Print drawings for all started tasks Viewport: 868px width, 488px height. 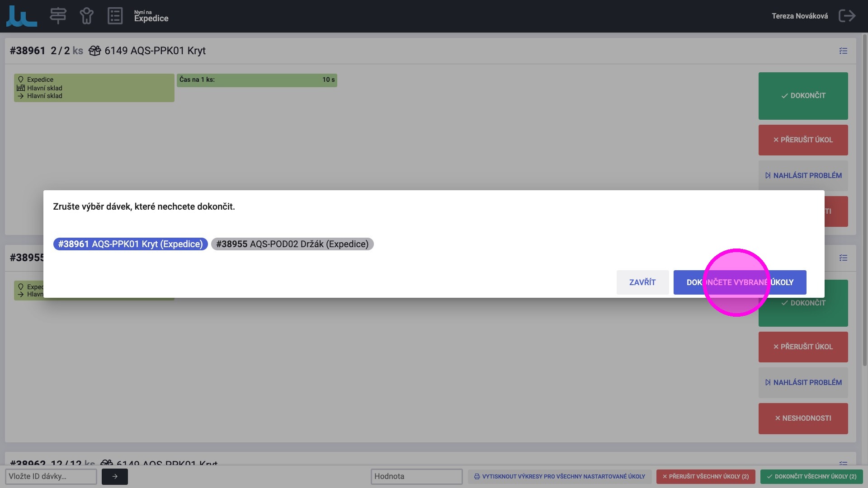click(559, 476)
